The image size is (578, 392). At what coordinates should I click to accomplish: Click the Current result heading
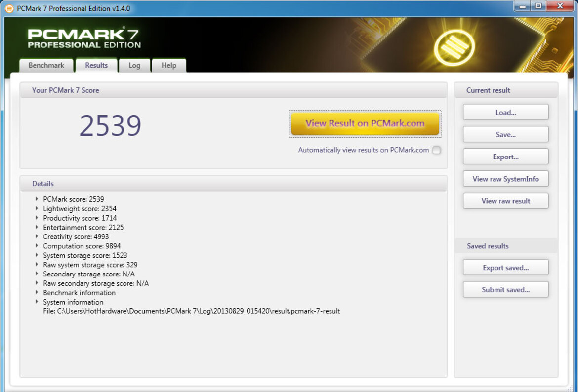coord(488,90)
